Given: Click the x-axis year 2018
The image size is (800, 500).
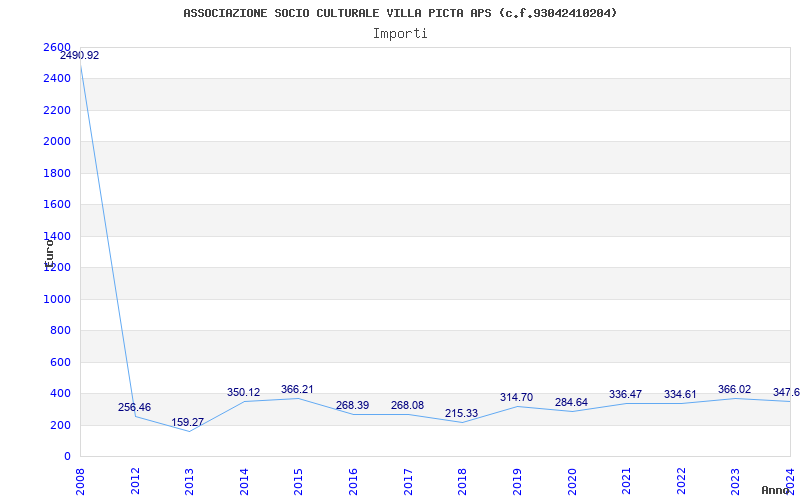Looking at the screenshot, I should point(462,482).
